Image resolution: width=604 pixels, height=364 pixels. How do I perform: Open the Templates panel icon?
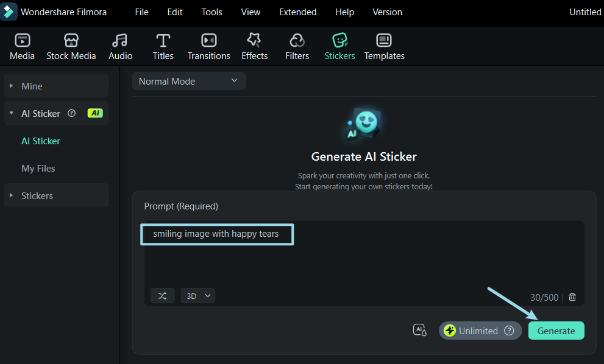coord(384,40)
